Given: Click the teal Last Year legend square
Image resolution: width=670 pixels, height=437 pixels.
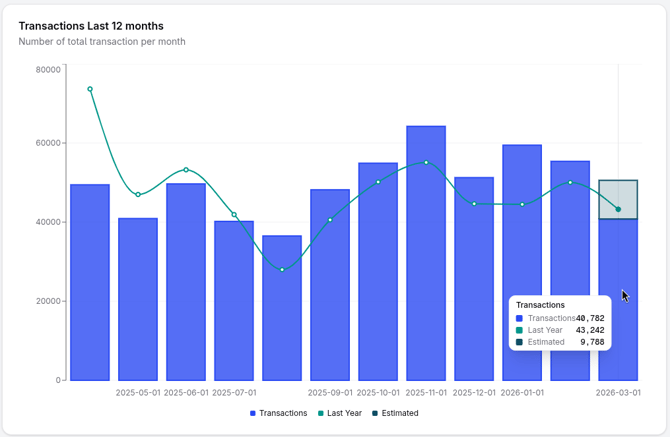Looking at the screenshot, I should [x=321, y=413].
